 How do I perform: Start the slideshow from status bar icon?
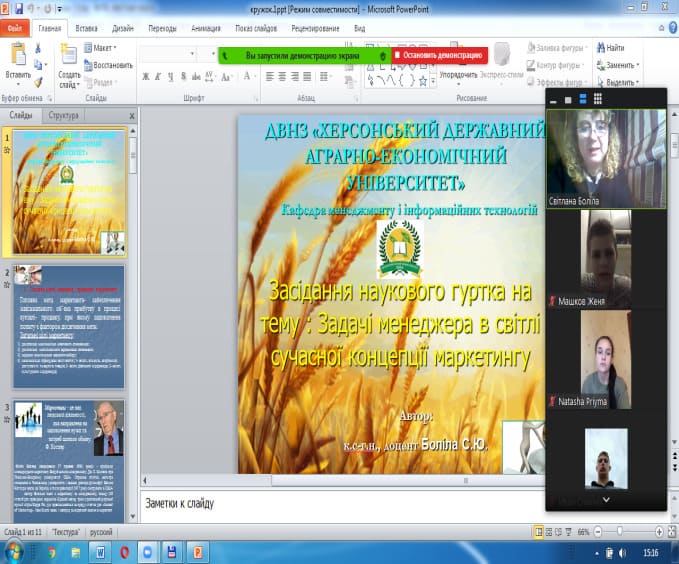(x=569, y=532)
